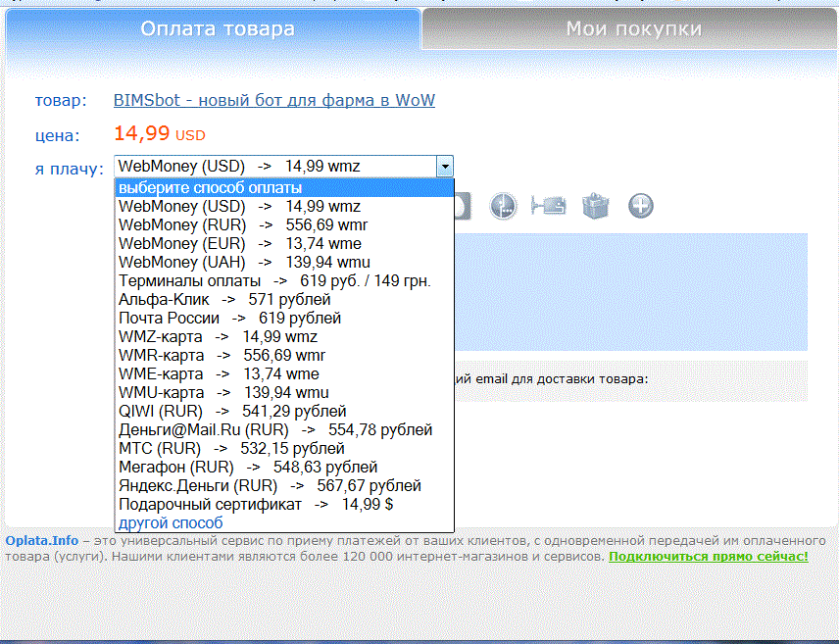Click the я плачу: label
Screen dimensions: 839x644
point(69,170)
